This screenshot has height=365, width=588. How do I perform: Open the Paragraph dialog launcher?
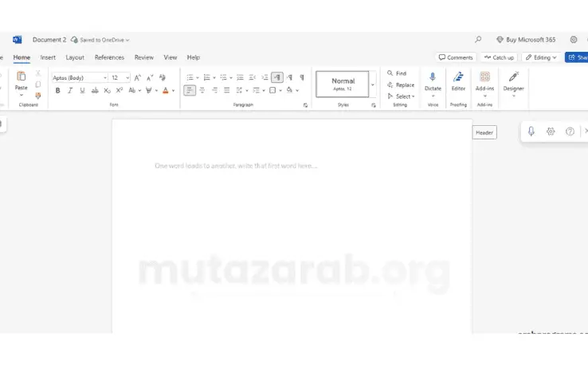tap(305, 105)
